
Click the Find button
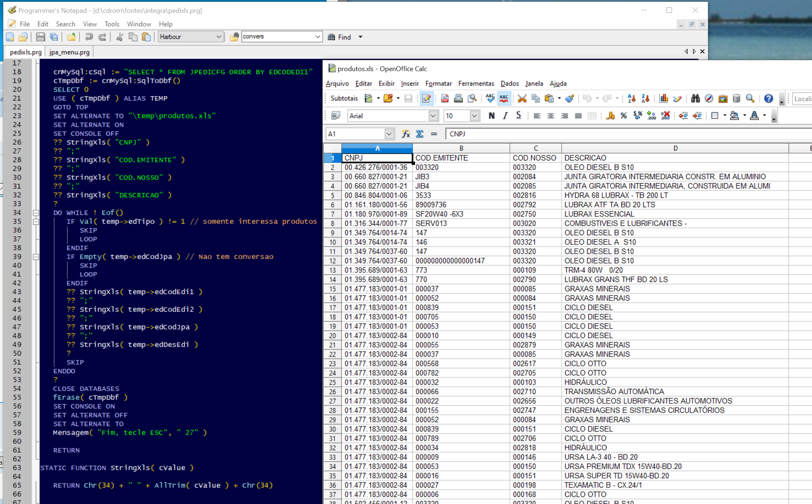340,37
